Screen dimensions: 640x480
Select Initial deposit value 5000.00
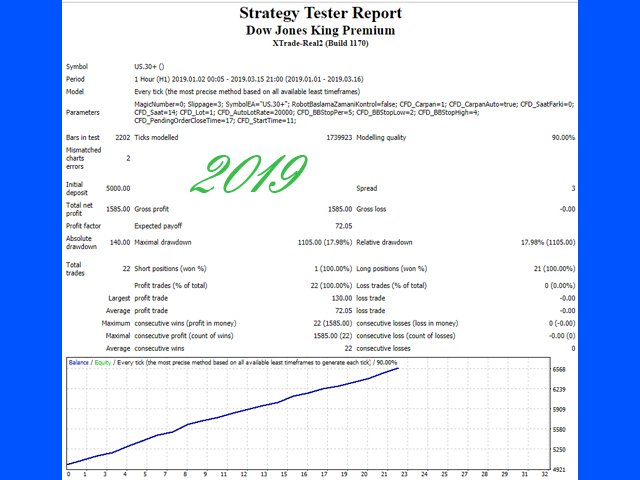118,189
